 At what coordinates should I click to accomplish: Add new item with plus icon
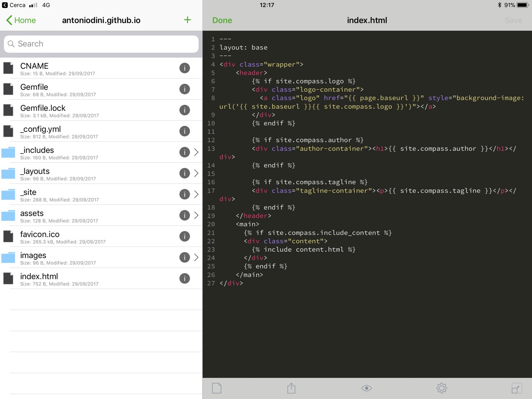188,20
